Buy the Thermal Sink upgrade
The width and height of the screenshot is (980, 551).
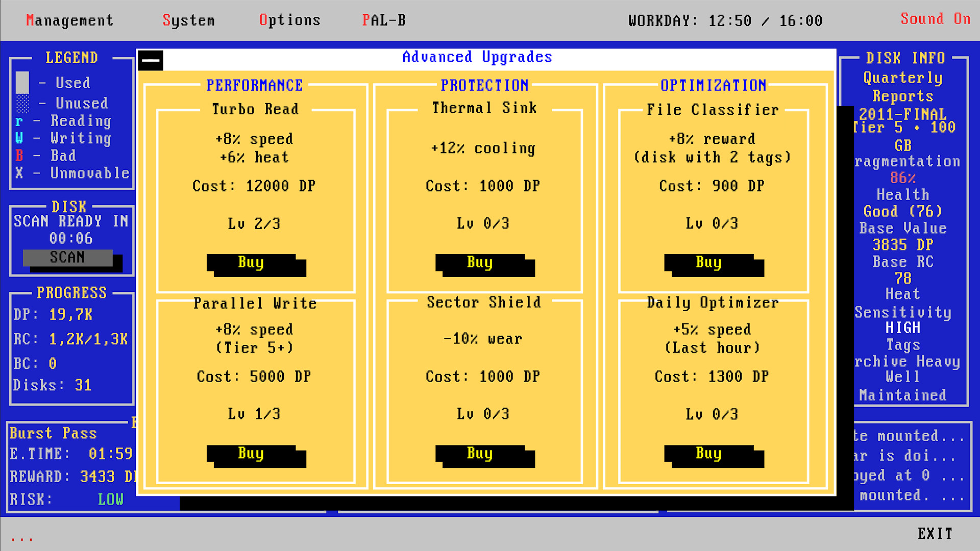pyautogui.click(x=480, y=262)
